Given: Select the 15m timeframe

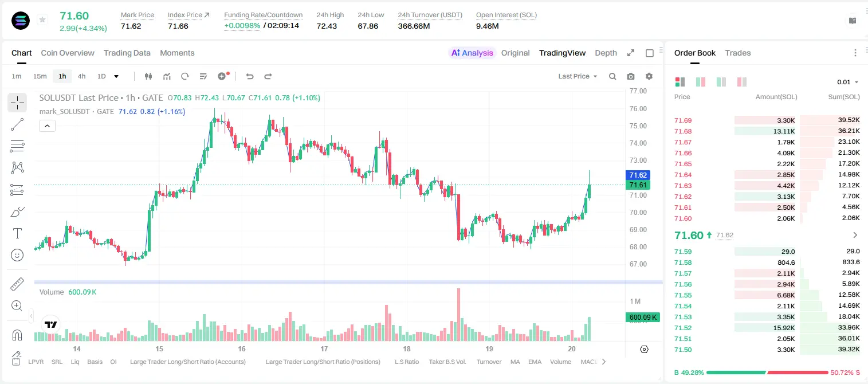Looking at the screenshot, I should [40, 76].
